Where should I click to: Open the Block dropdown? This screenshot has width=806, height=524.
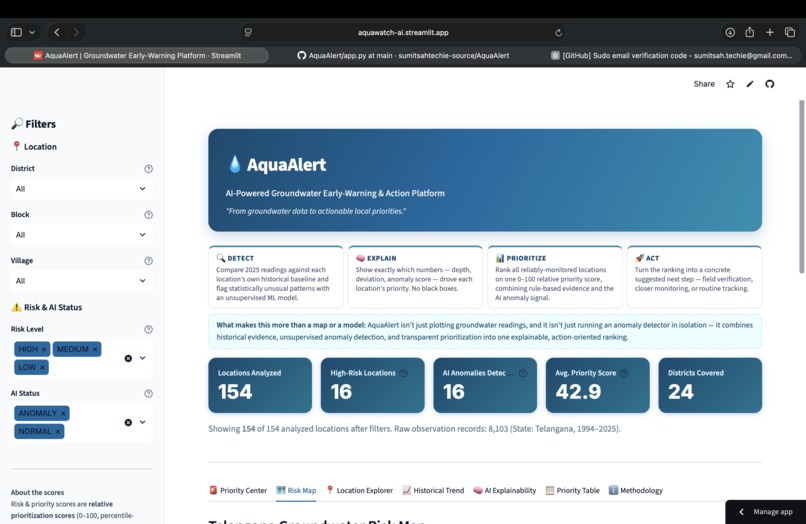(81, 234)
